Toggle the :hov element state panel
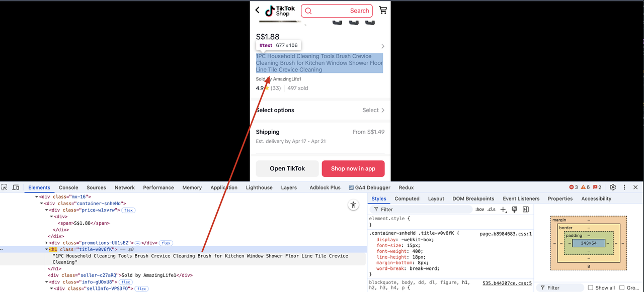The height and width of the screenshot is (292, 644). pos(479,210)
